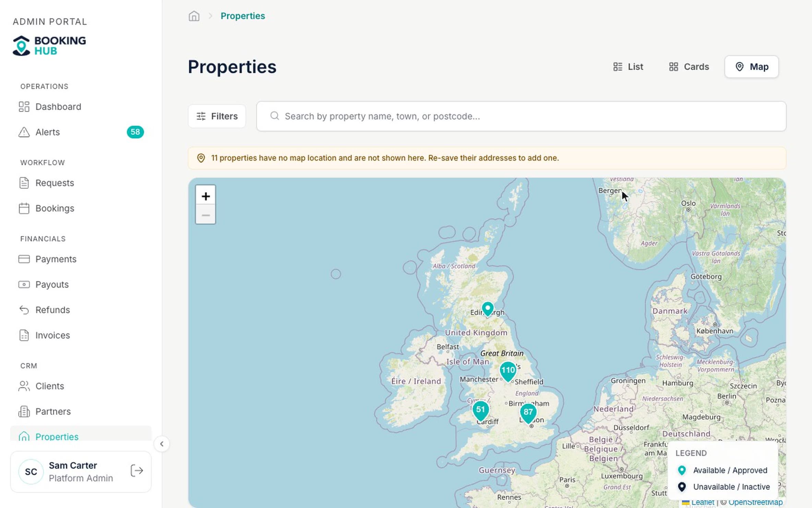The height and width of the screenshot is (508, 812).
Task: Click the missing-location warning banner pin icon
Action: coord(201,158)
